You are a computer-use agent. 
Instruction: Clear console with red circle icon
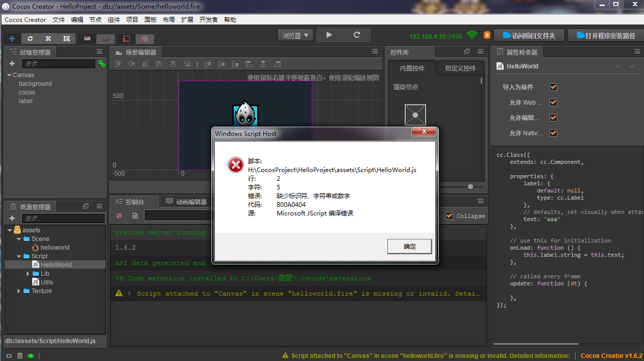pyautogui.click(x=119, y=216)
